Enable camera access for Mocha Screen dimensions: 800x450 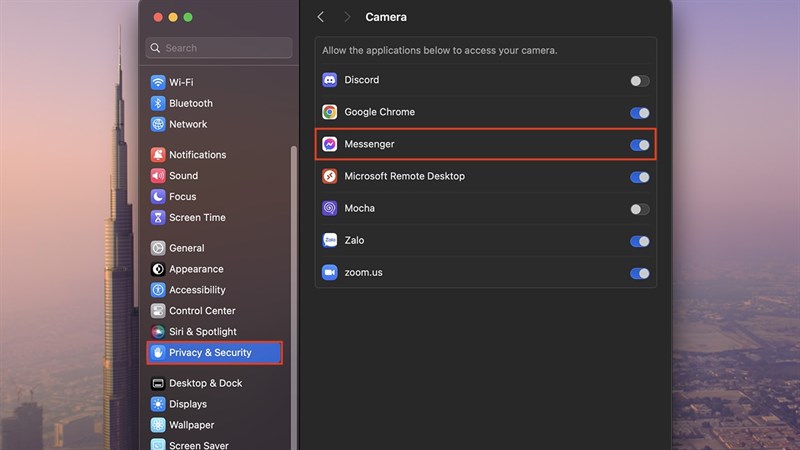pos(639,209)
